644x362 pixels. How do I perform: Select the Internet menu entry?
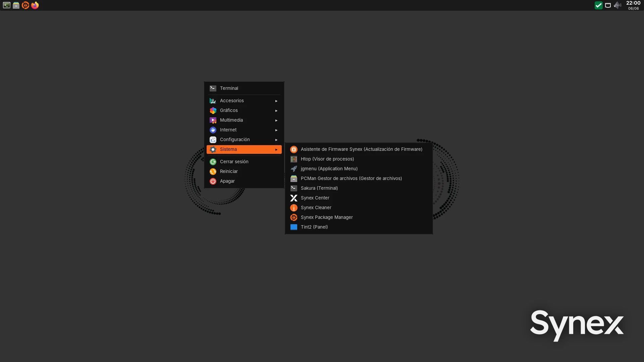pyautogui.click(x=244, y=130)
